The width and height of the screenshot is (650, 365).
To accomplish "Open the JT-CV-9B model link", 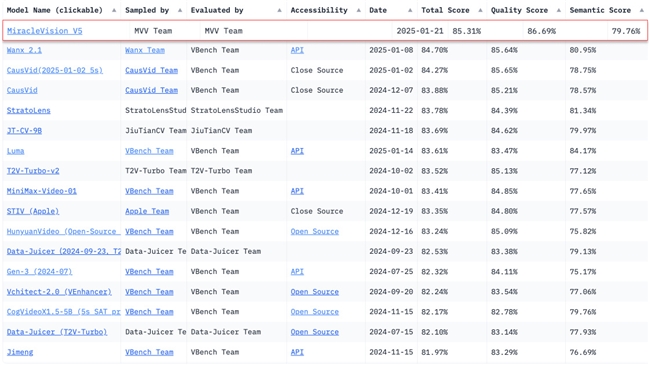I will coord(24,131).
